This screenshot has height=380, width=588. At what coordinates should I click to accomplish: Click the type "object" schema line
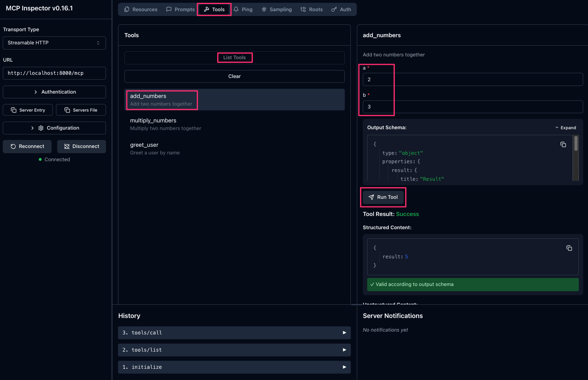tap(402, 153)
